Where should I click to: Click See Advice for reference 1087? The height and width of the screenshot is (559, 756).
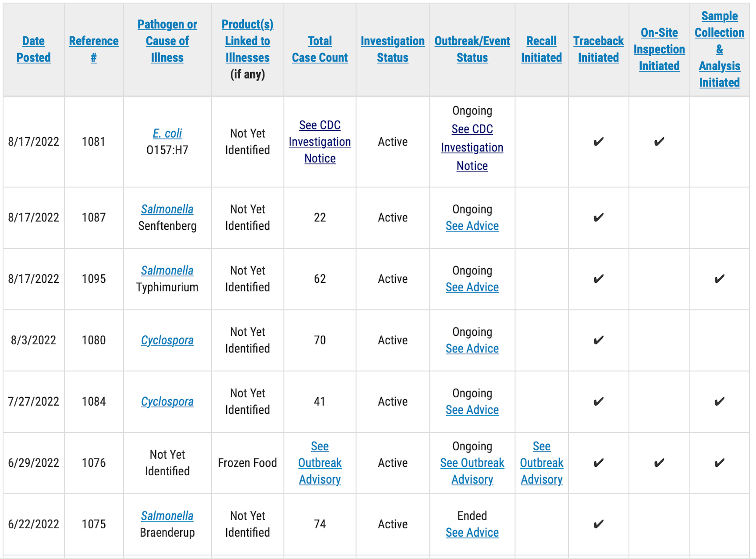point(472,226)
